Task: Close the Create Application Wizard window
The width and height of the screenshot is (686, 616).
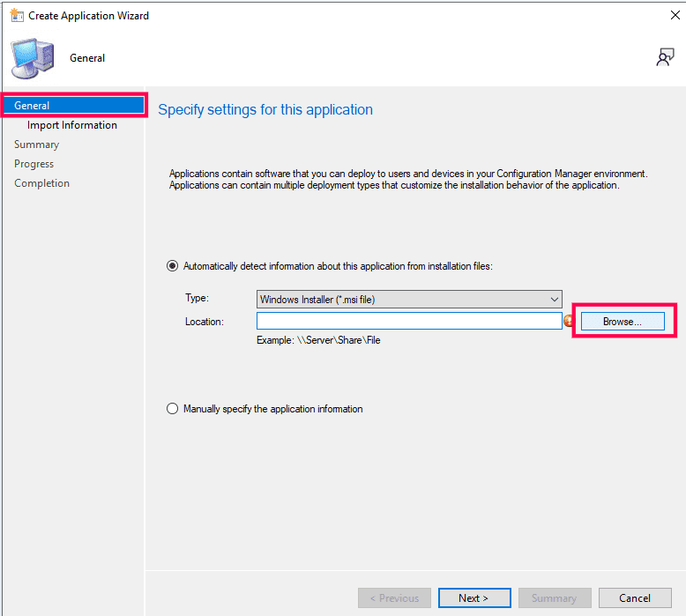Action: tap(675, 15)
